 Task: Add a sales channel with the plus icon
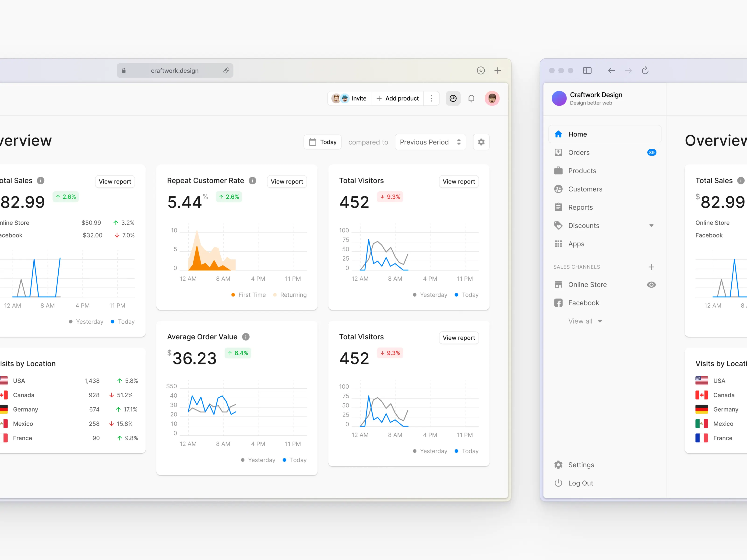(x=652, y=267)
